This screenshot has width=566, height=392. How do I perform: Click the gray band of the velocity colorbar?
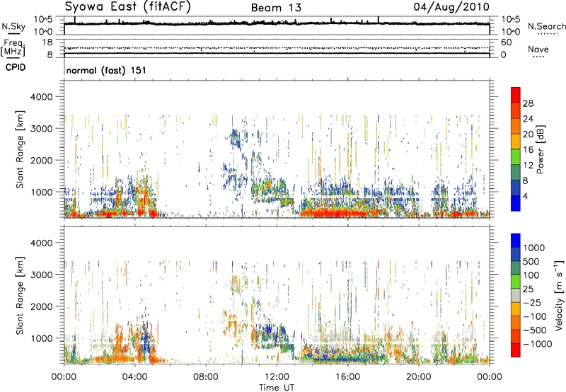pos(516,296)
